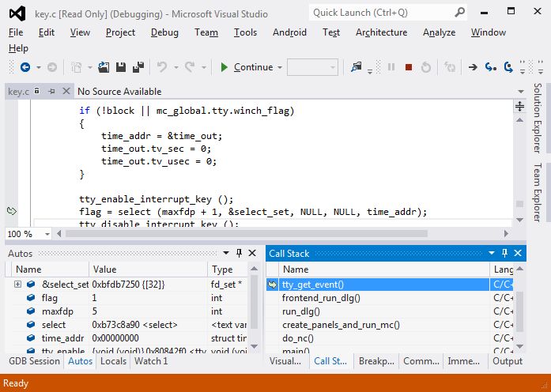Click the Value column header in Autos
The height and width of the screenshot is (392, 551).
tap(148, 269)
